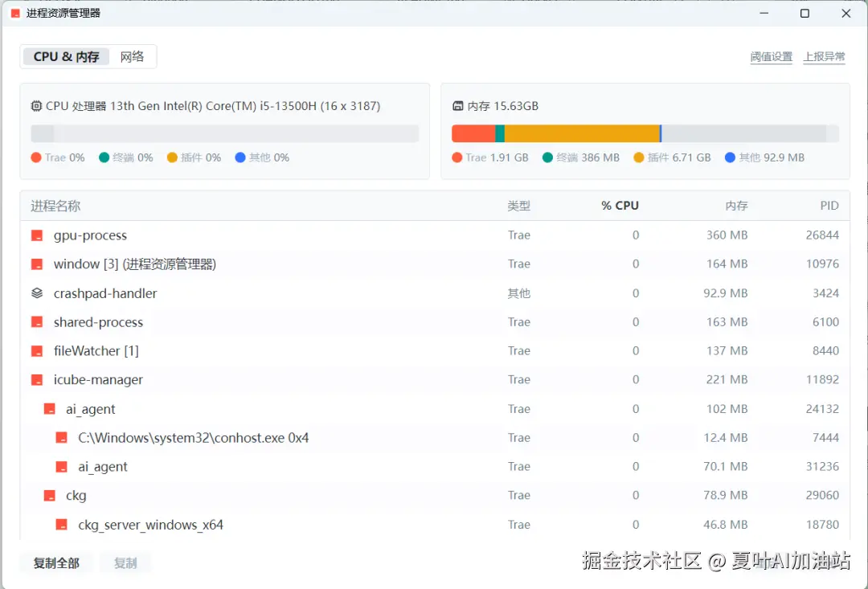Click the PID value 6100

click(825, 321)
